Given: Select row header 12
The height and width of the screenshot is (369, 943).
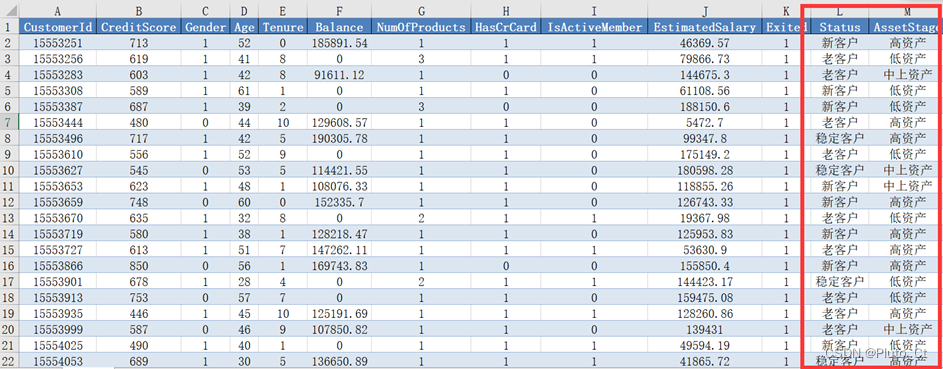Looking at the screenshot, I should [9, 202].
